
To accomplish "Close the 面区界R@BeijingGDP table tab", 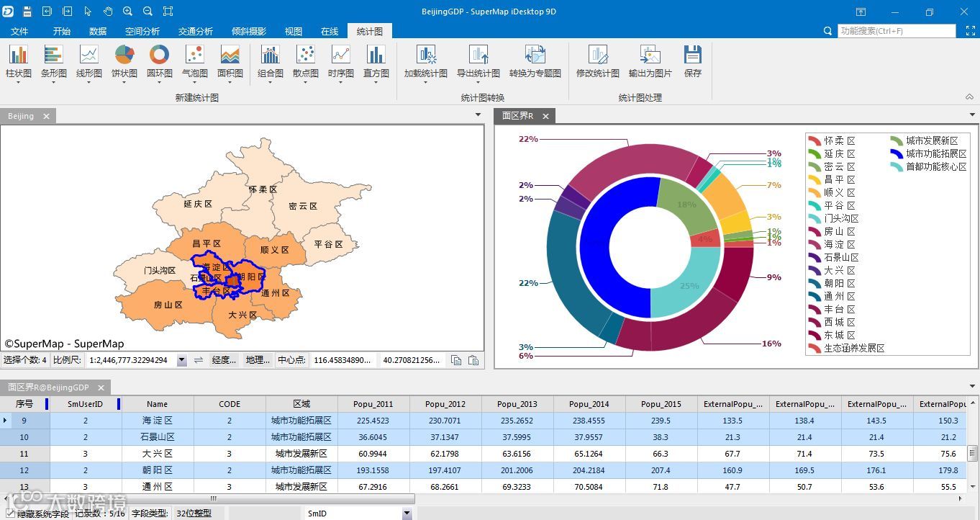I will 101,387.
